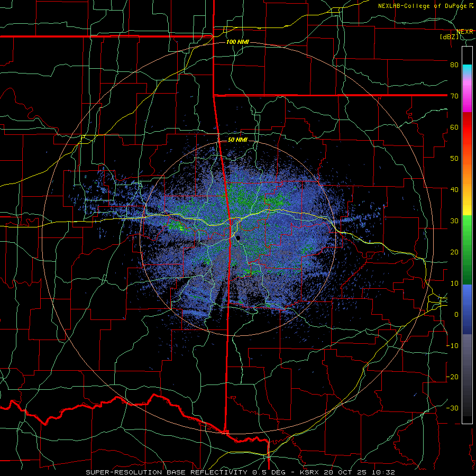
Task: Click the 50 NMI range ring label
Action: click(237, 140)
